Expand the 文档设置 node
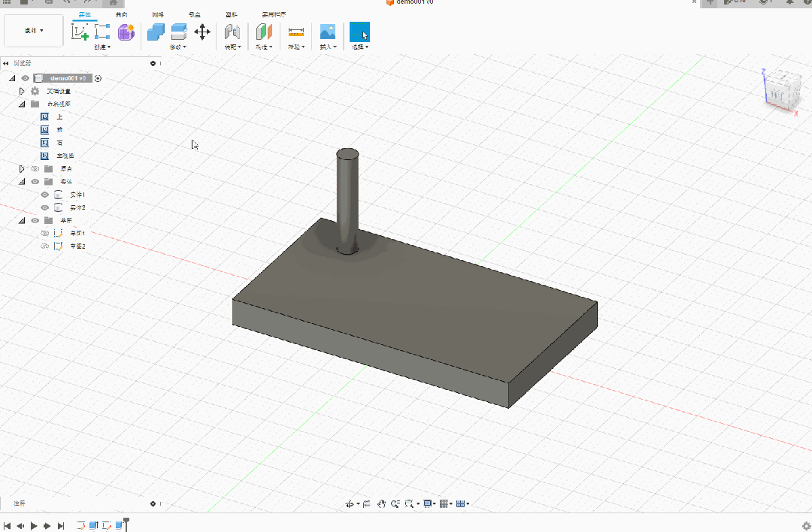The image size is (812, 532). pyautogui.click(x=21, y=91)
